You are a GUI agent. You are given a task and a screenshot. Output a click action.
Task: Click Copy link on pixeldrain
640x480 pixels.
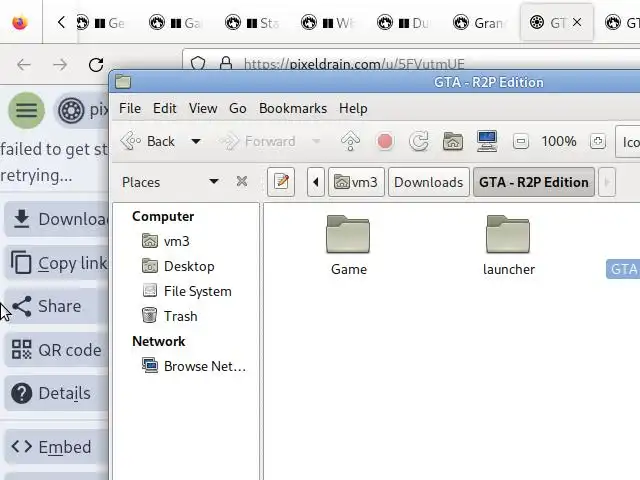(56, 263)
